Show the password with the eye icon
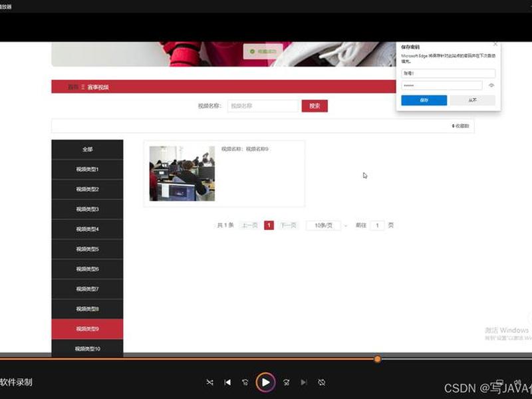Screen dimensions: 532x399 tap(491, 86)
